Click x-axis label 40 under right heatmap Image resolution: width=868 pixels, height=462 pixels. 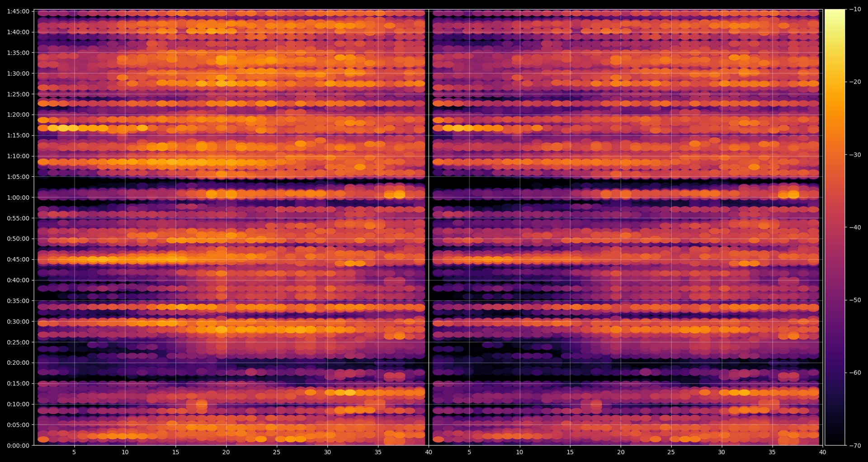coord(822,452)
